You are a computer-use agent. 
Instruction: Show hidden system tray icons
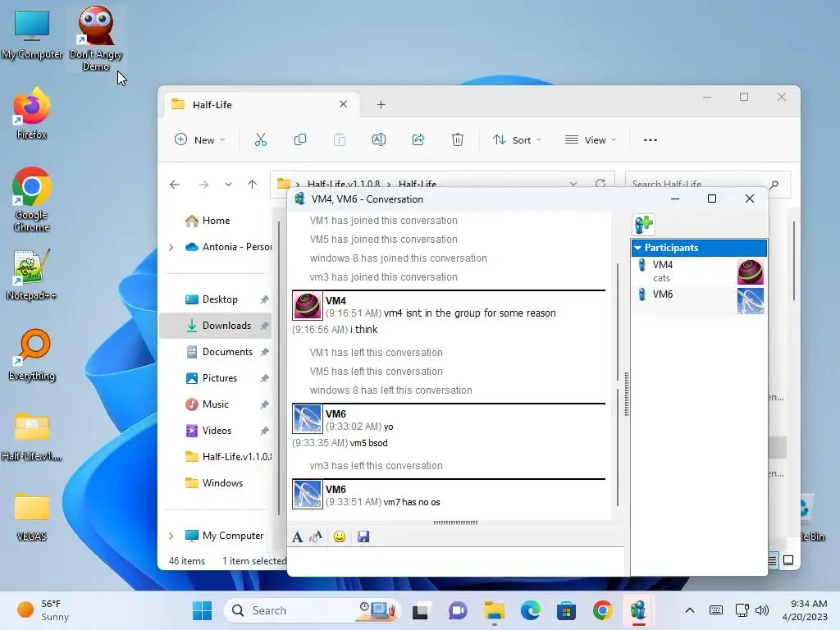689,610
